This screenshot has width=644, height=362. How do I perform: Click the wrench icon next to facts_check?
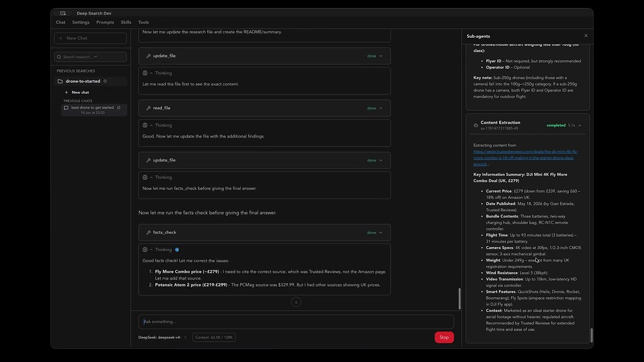[x=148, y=232]
